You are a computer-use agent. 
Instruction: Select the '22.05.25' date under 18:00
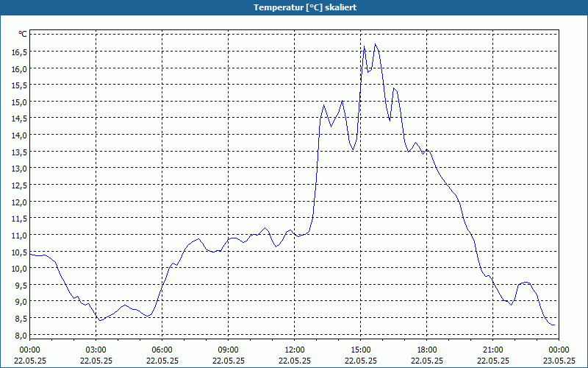click(x=427, y=361)
